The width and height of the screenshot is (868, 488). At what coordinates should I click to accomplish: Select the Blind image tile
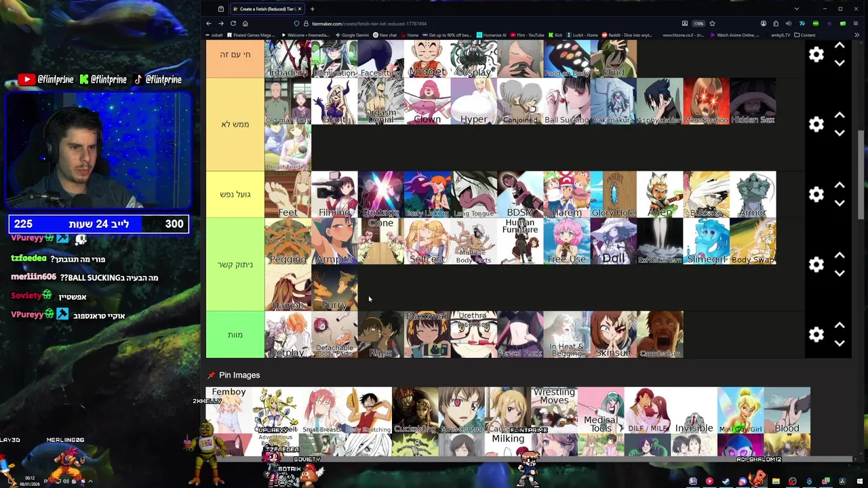pos(614,58)
